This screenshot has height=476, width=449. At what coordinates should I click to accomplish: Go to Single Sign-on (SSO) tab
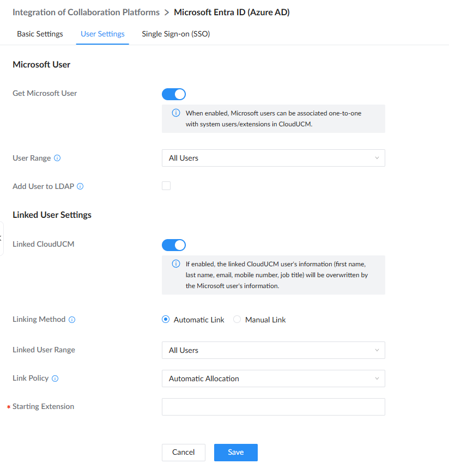pyautogui.click(x=176, y=34)
